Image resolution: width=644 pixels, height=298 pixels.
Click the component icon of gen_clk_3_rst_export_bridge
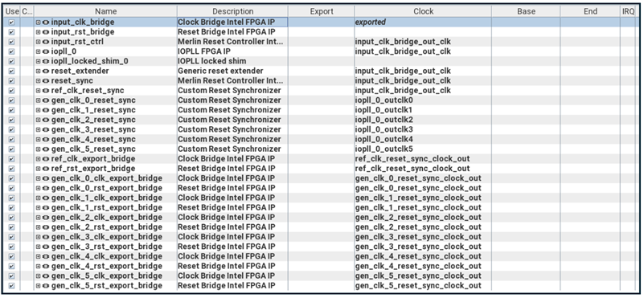coord(45,247)
